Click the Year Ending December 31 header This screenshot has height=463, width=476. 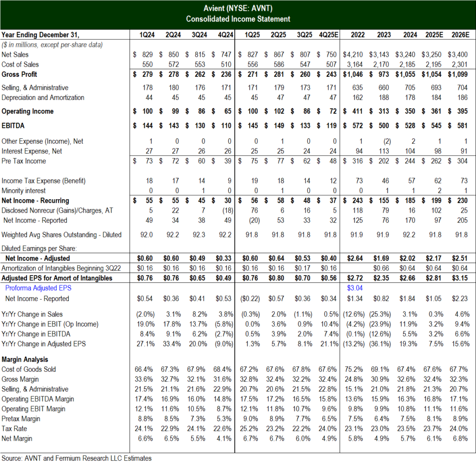click(40, 34)
